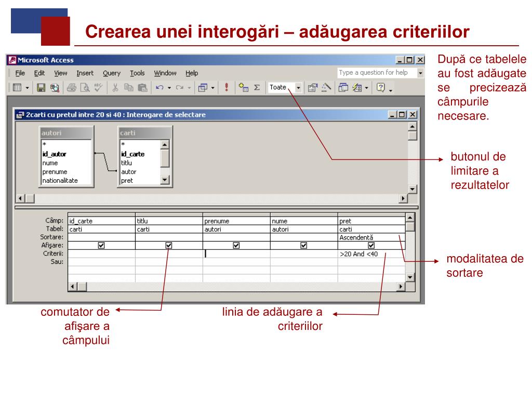Screen dimensions: 532x399
Task: Open the Toate top values dropdown
Action: point(298,88)
